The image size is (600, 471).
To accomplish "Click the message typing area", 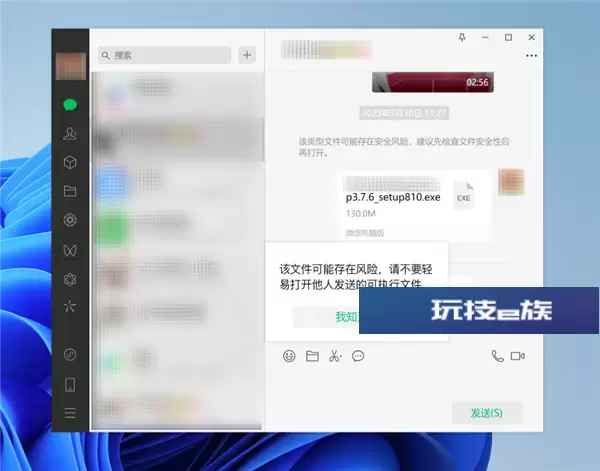I will [404, 383].
